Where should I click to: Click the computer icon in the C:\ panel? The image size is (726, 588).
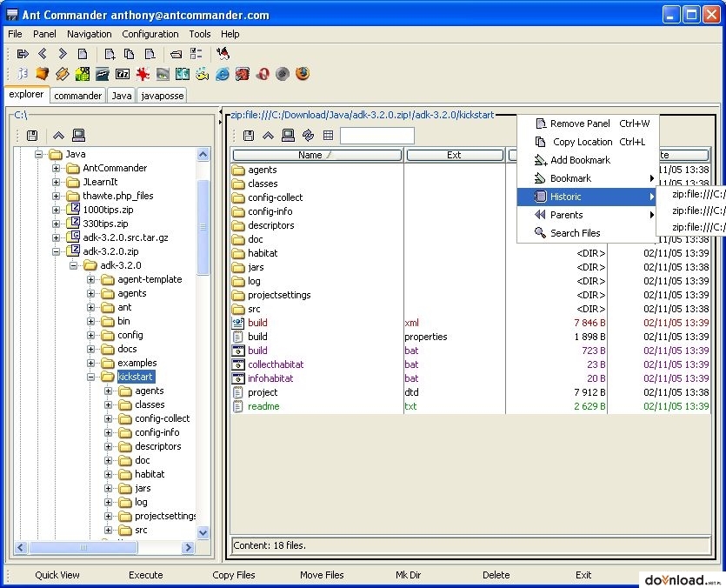79,136
